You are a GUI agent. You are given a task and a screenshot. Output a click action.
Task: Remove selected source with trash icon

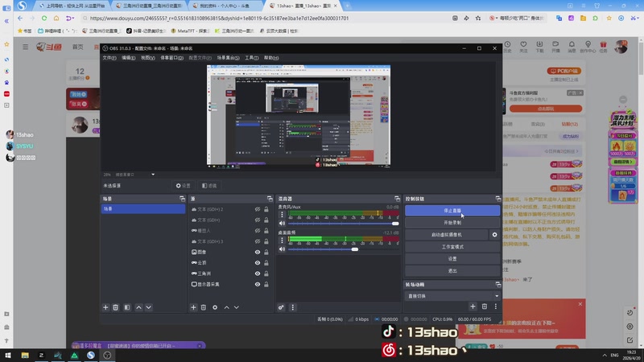click(x=204, y=307)
